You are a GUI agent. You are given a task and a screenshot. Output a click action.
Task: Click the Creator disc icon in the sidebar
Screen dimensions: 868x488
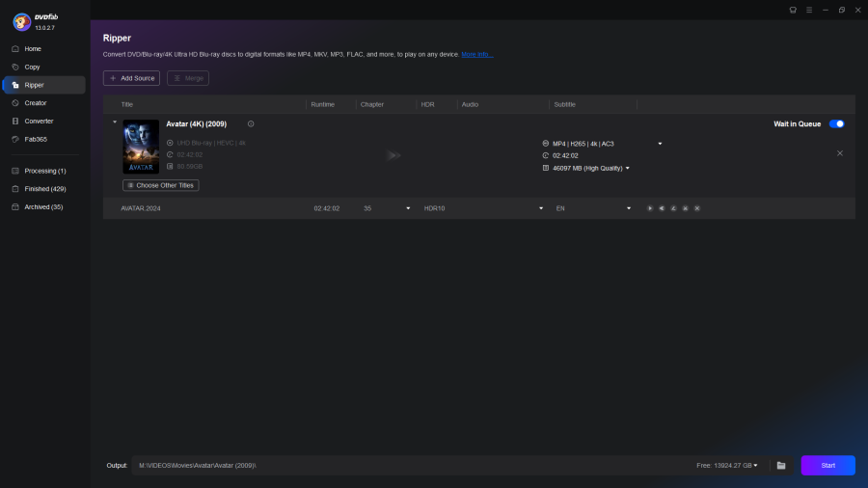[15, 103]
